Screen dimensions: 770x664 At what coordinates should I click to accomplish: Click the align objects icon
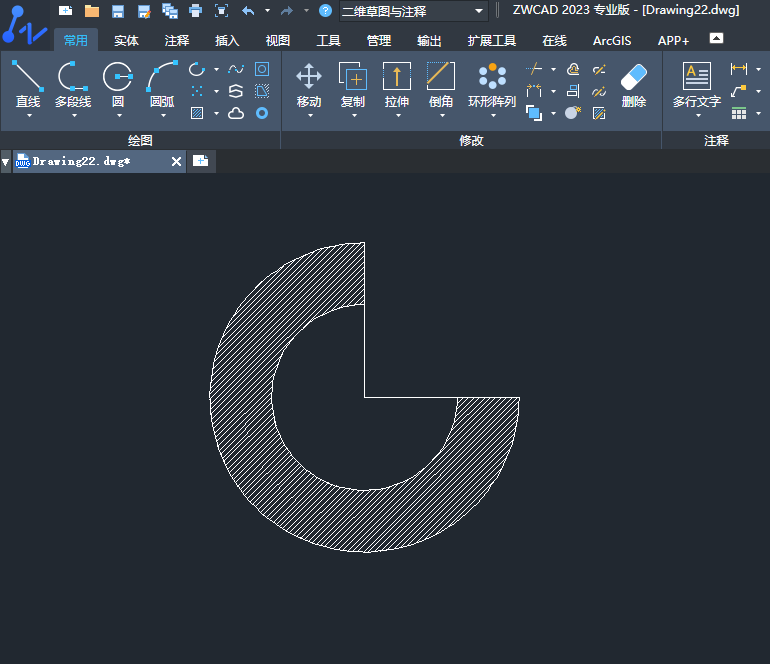point(573,91)
